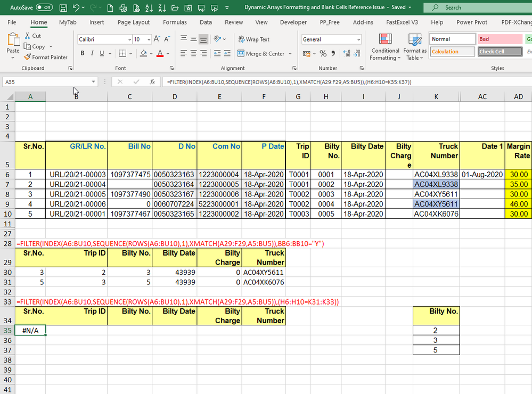Copy the selected cell
Viewport: 532px width, 394px height.
click(x=35, y=46)
